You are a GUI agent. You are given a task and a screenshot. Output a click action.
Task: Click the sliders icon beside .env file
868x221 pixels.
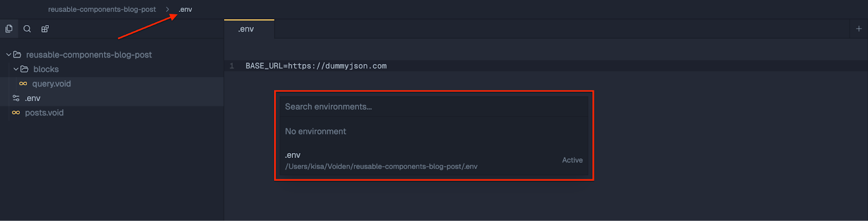(x=16, y=98)
